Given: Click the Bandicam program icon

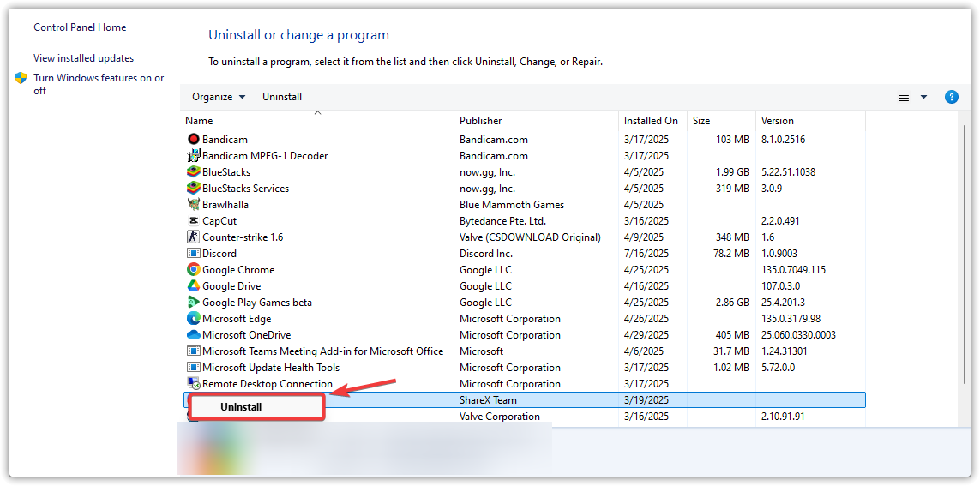Looking at the screenshot, I should click(x=193, y=139).
